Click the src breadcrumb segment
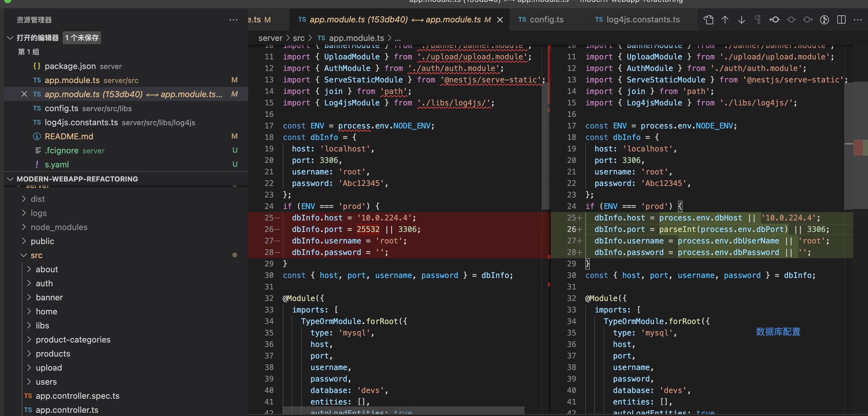868x416 pixels. (298, 38)
